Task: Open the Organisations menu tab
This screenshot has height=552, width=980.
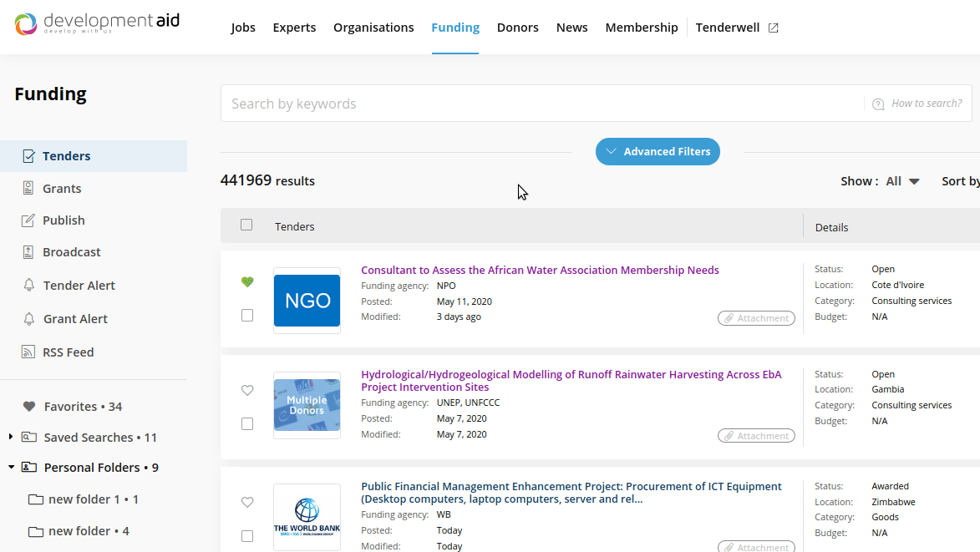Action: pos(373,28)
